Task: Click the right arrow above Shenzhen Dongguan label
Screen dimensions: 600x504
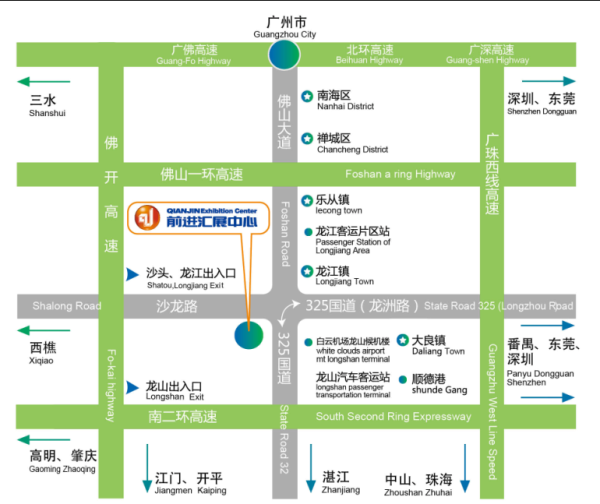Action: coord(552,82)
